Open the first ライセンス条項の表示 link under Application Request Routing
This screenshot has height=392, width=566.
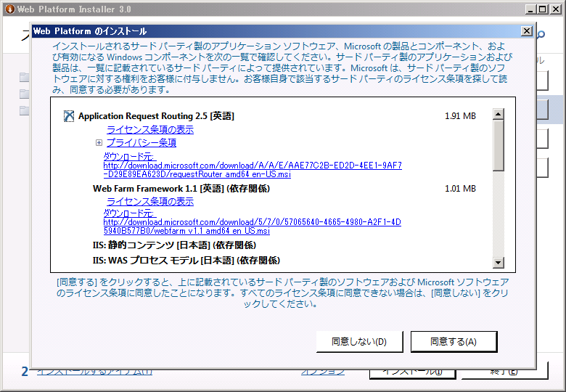[x=150, y=130]
